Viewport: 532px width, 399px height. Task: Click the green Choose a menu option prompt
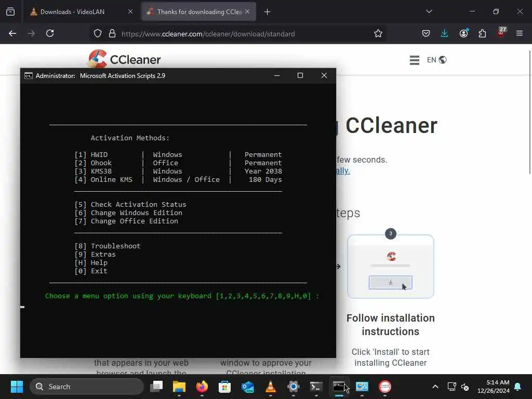[182, 296]
